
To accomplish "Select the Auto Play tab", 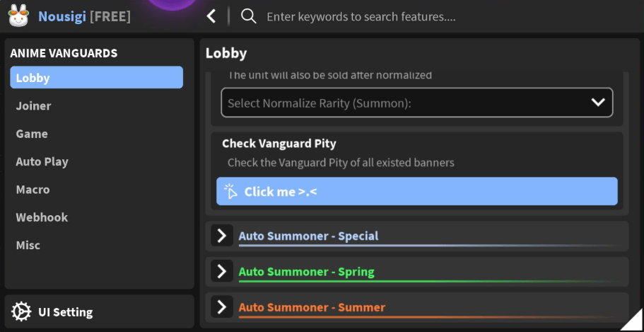I will coord(42,161).
